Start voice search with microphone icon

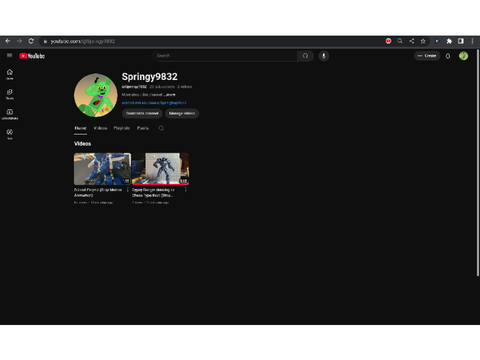click(x=324, y=56)
